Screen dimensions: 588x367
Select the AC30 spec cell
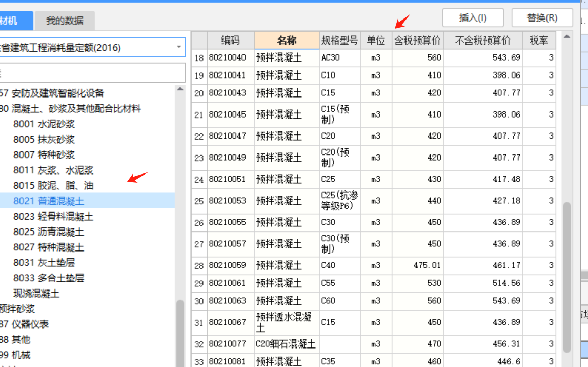pyautogui.click(x=340, y=58)
